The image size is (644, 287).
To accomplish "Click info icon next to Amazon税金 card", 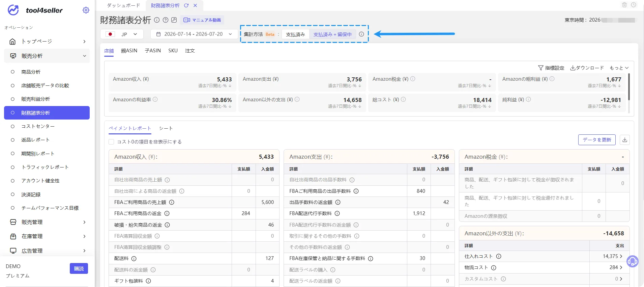I will (413, 79).
